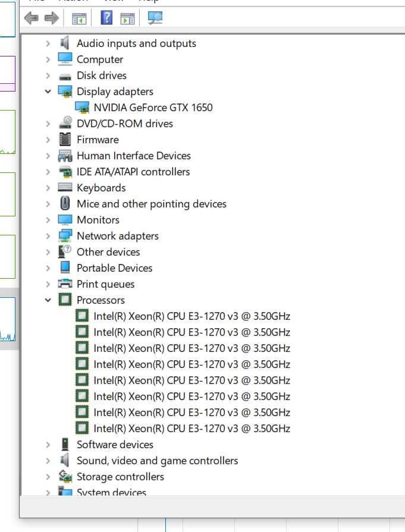Open the Help question-mark toolbar icon
This screenshot has height=532, width=405.
pos(106,17)
